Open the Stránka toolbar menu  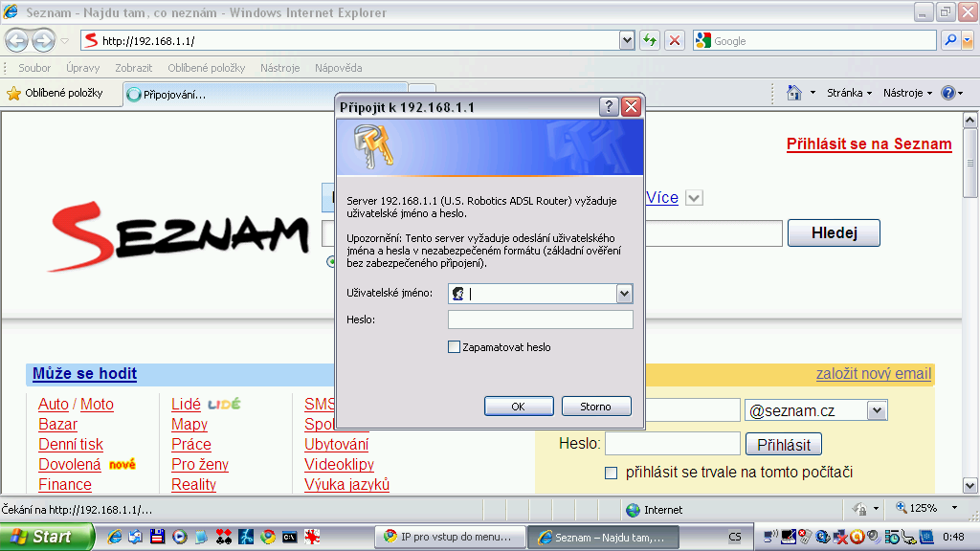[850, 93]
